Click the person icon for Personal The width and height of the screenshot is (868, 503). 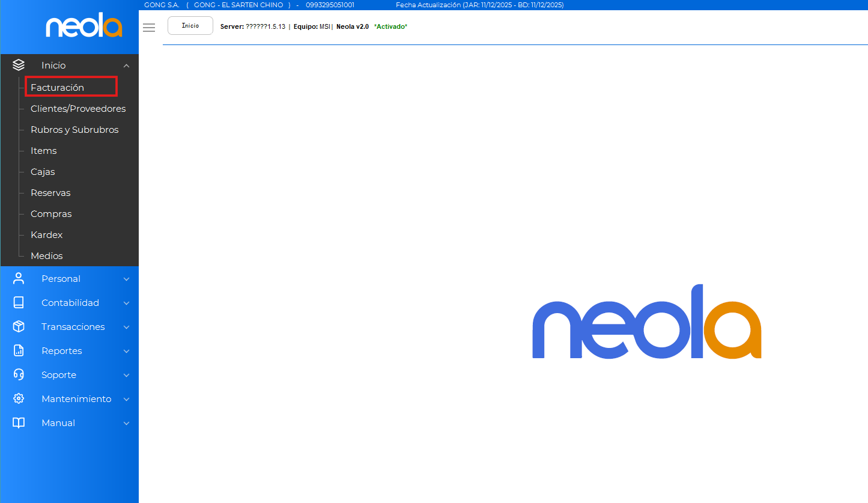click(19, 278)
